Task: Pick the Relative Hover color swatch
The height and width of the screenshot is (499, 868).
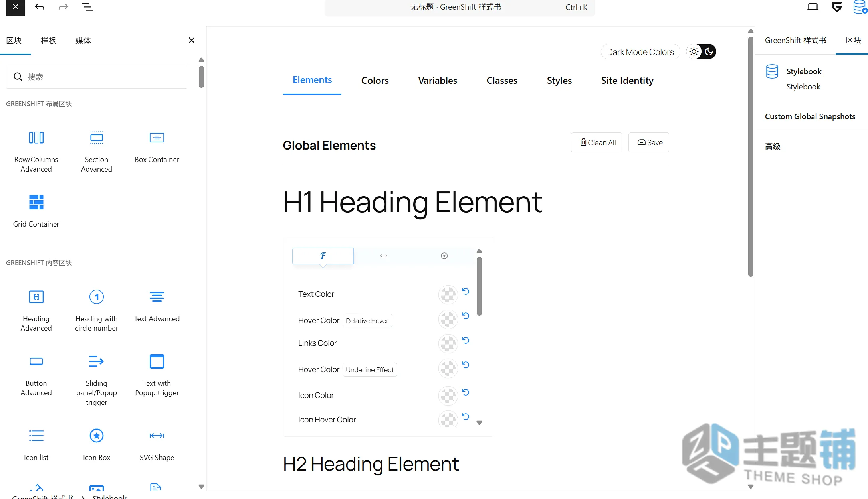Action: 448,319
